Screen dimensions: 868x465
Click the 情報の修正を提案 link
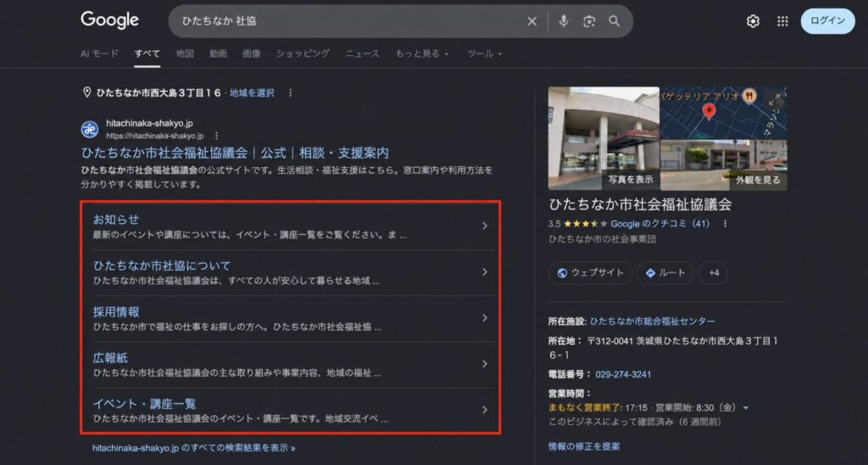tap(584, 446)
